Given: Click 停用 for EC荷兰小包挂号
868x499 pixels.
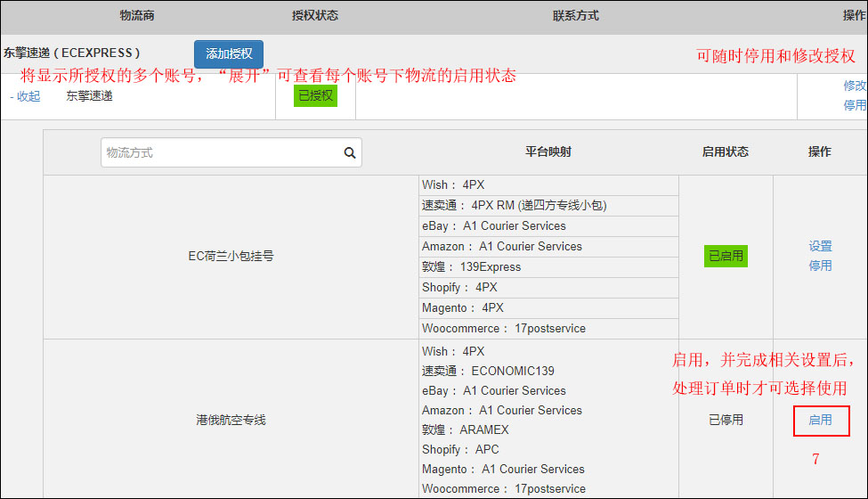Looking at the screenshot, I should point(820,266).
